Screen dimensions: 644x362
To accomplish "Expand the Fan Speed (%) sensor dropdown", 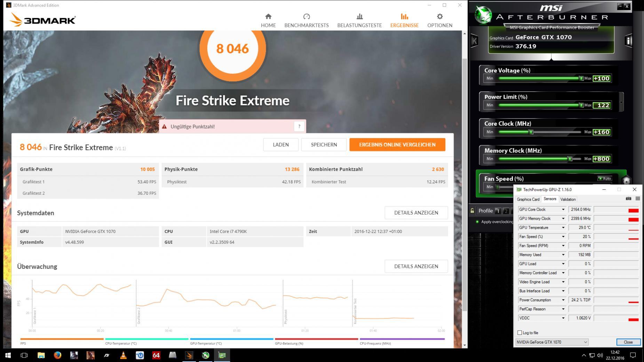I will click(563, 236).
